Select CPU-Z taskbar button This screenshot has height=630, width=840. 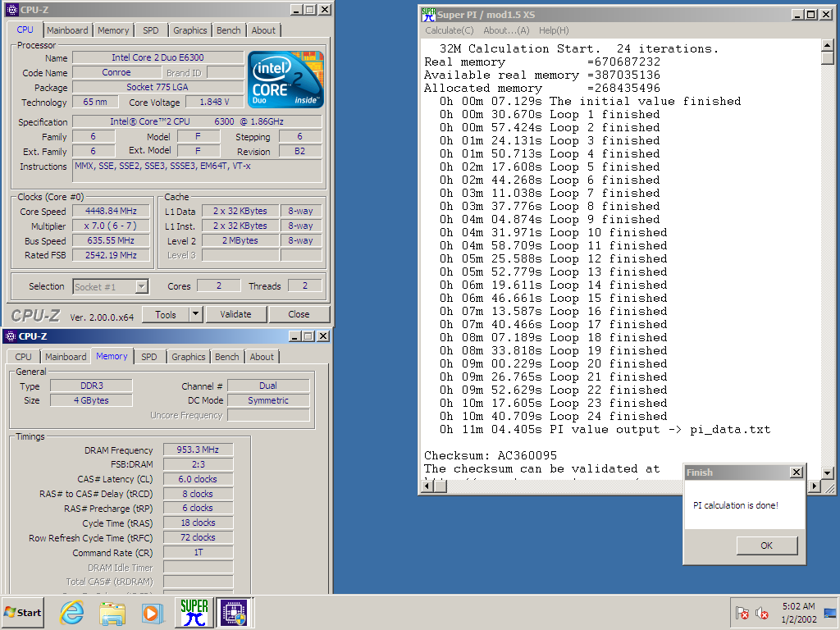click(x=234, y=612)
